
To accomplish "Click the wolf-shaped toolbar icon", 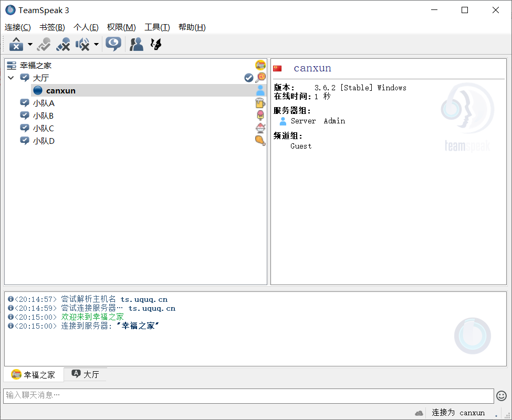I will [x=156, y=44].
